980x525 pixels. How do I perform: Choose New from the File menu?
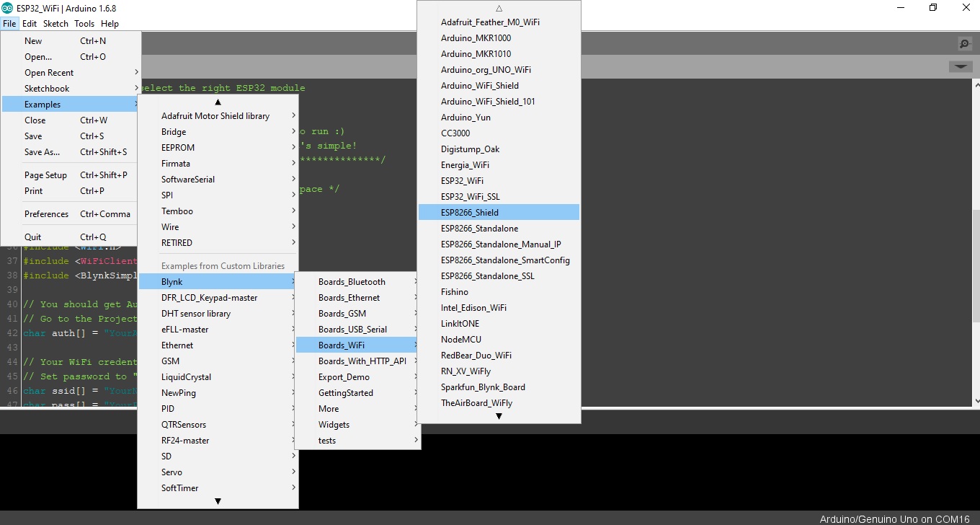71,41
